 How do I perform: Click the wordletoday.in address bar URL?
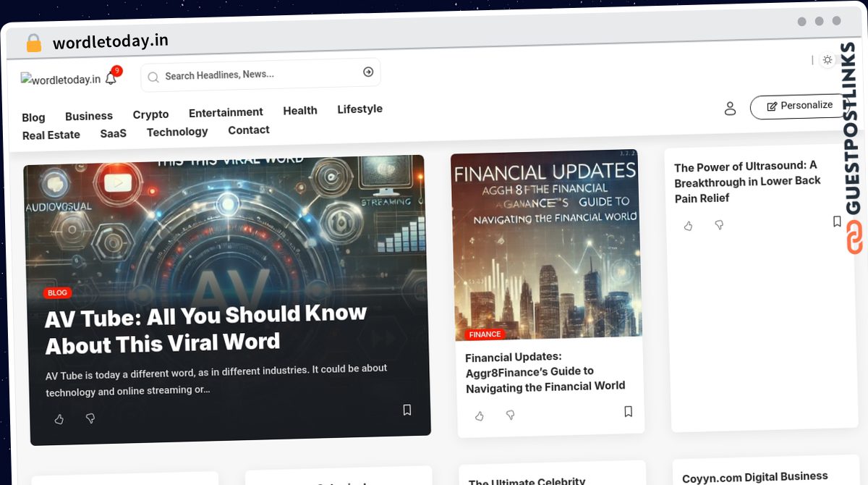tap(110, 42)
